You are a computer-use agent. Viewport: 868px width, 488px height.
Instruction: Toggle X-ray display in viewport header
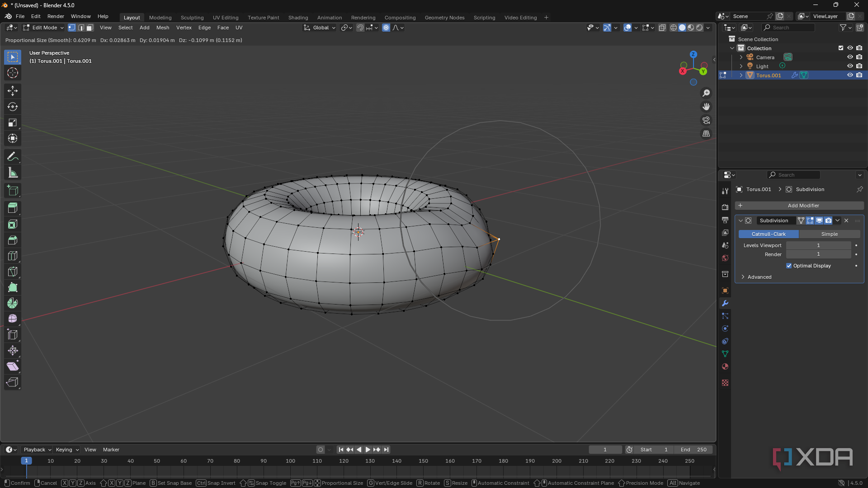coord(662,28)
